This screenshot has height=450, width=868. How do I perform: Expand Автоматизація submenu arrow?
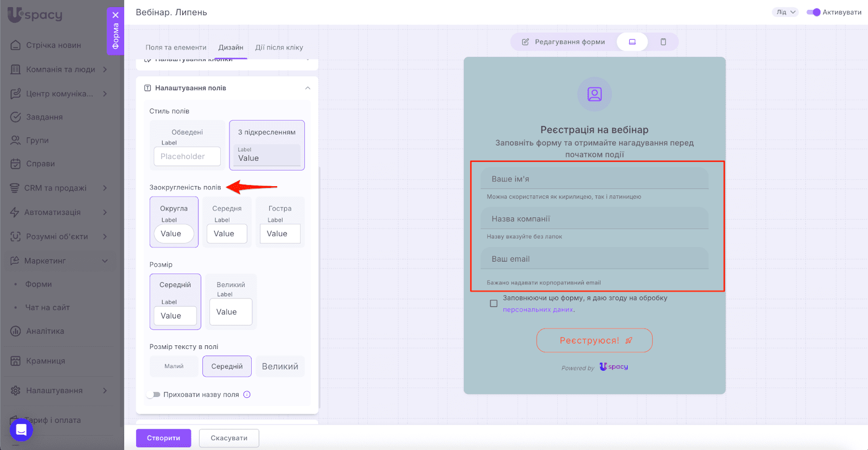105,212
